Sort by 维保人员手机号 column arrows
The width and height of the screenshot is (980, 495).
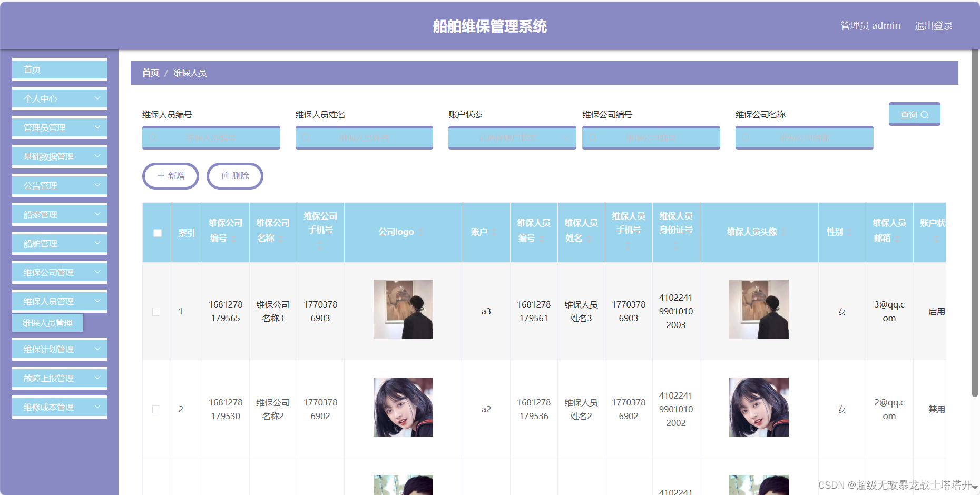pyautogui.click(x=628, y=245)
